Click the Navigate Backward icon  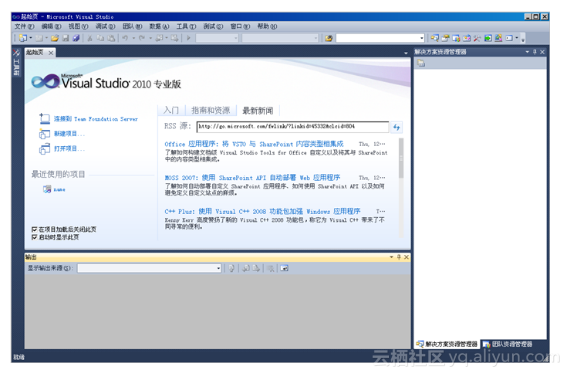point(159,38)
